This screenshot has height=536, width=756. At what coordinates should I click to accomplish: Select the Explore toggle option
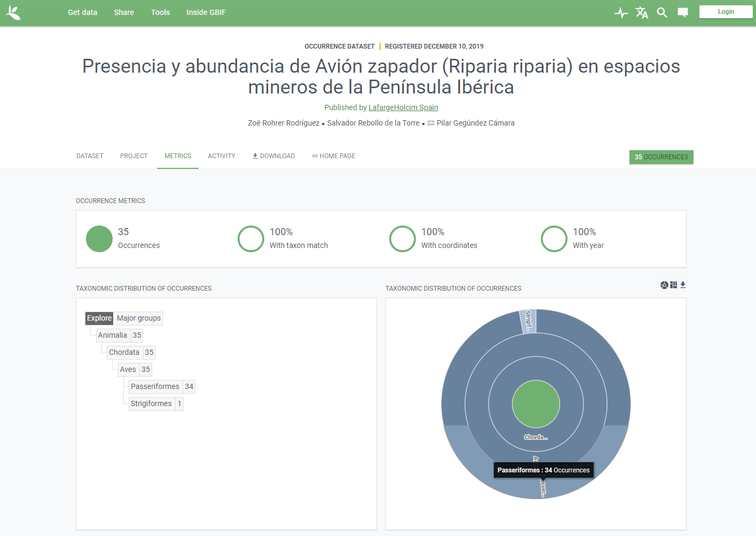click(99, 318)
